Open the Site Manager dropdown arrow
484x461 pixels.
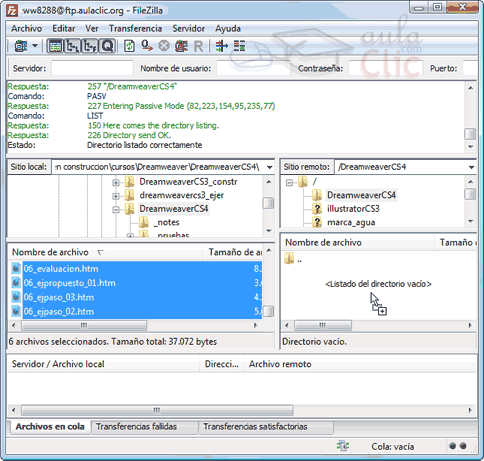click(x=35, y=46)
